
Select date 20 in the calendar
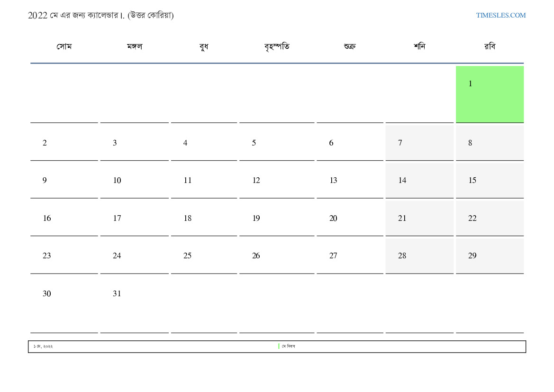point(350,218)
